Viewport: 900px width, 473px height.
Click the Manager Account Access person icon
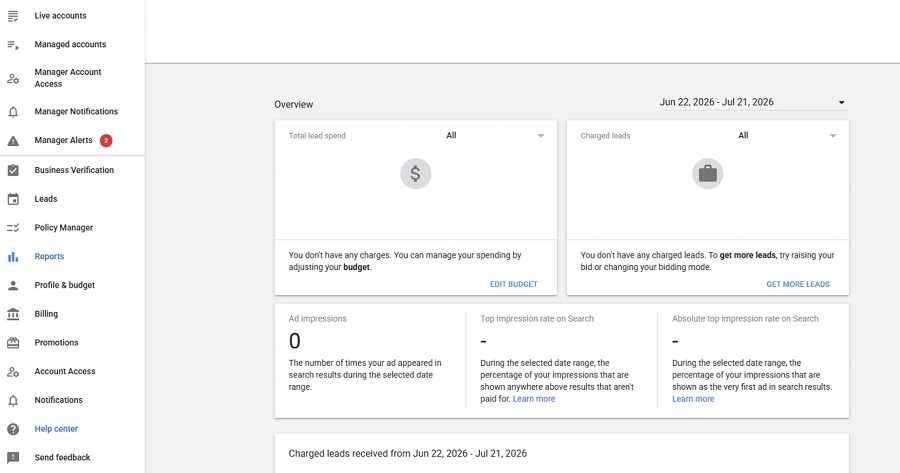[x=13, y=79]
